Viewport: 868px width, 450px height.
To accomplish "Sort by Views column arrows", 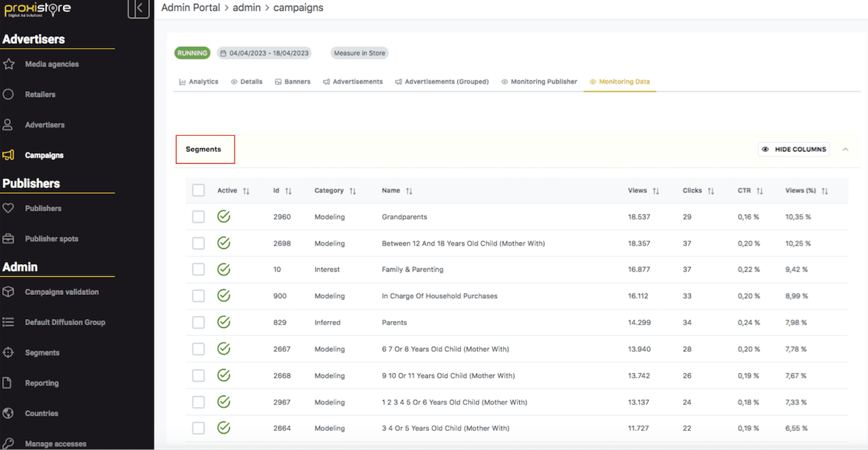I will coord(655,191).
